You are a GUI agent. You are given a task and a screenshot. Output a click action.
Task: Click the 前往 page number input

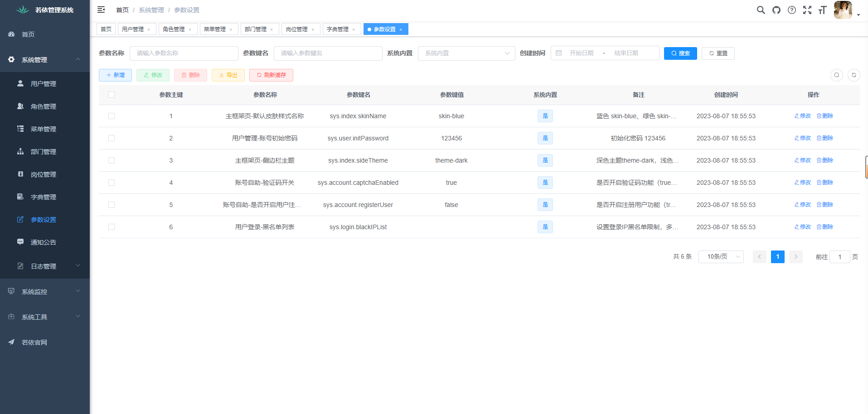tap(839, 256)
